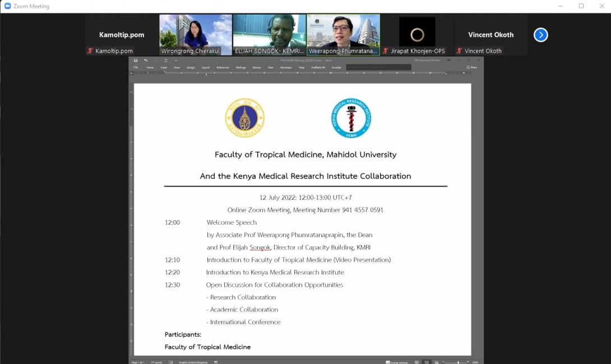Click the 'Faculty of Tropical Medicine, Mahidol University' title
This screenshot has width=611, height=364.
(x=305, y=155)
